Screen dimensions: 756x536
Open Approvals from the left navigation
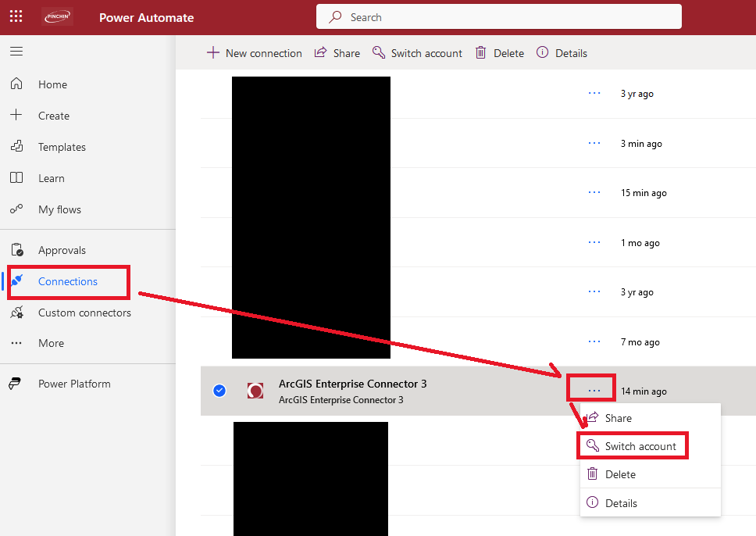63,250
